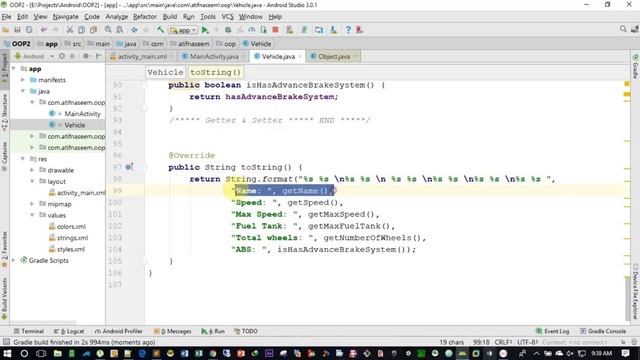Click the Debug app bug icon

point(228,30)
